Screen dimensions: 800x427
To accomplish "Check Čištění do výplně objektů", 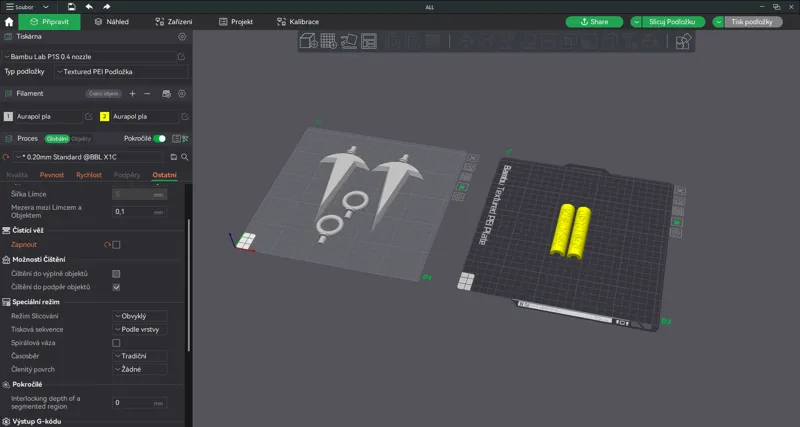I will click(x=116, y=274).
